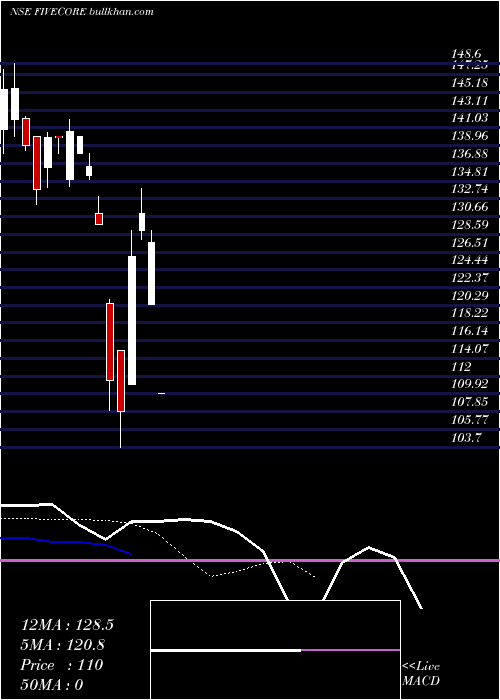Click the 122.37 price axis label
The image size is (500, 700).
470,278
